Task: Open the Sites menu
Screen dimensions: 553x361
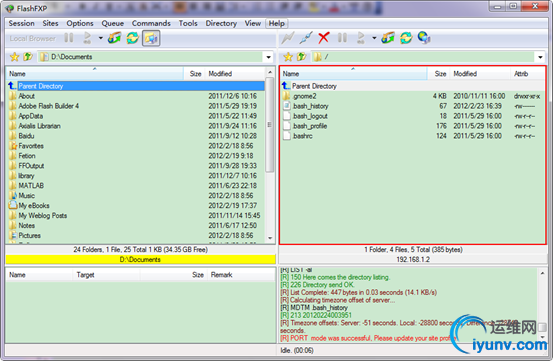Action: coord(50,23)
